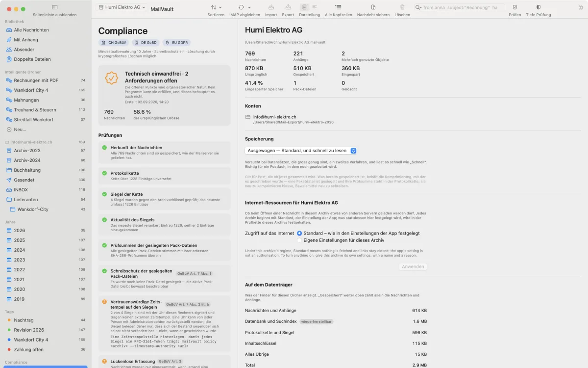588x368 pixels.
Task: Click the Löschen trash icon
Action: pos(402,7)
